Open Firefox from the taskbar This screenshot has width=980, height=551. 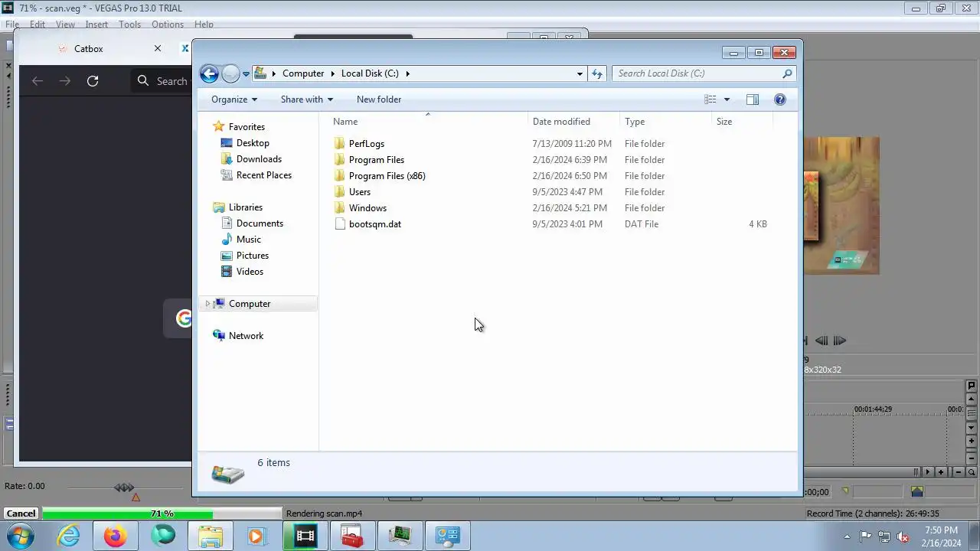tap(116, 536)
